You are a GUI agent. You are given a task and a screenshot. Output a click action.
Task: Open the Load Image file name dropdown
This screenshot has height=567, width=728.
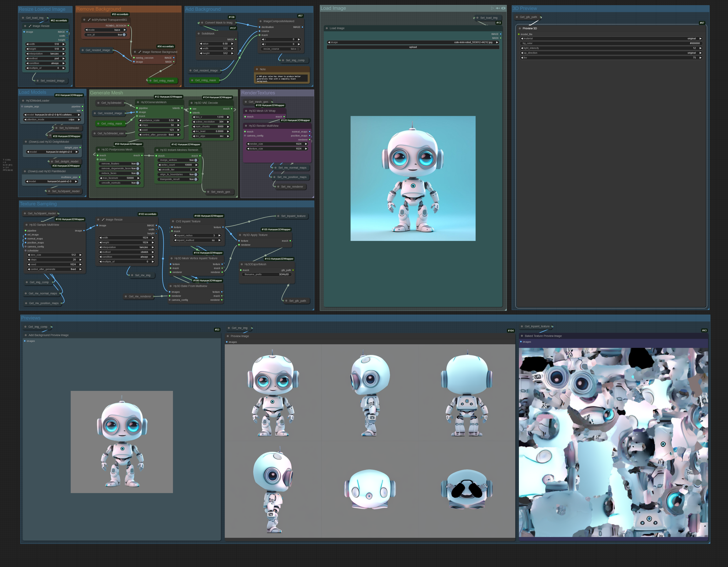coord(413,42)
